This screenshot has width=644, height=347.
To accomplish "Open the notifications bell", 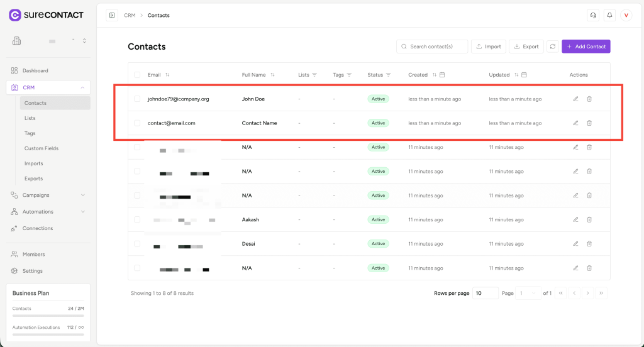I will click(609, 16).
